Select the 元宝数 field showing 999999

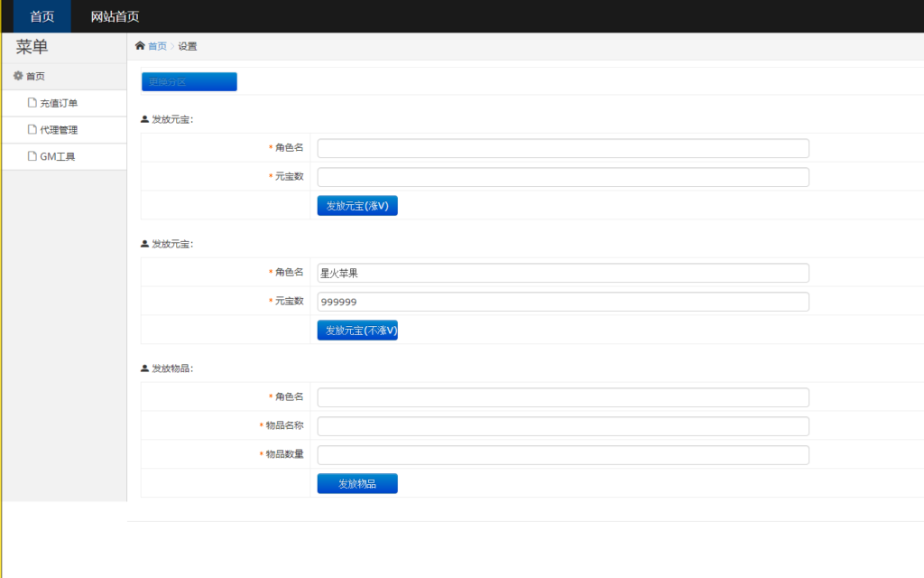pos(563,302)
